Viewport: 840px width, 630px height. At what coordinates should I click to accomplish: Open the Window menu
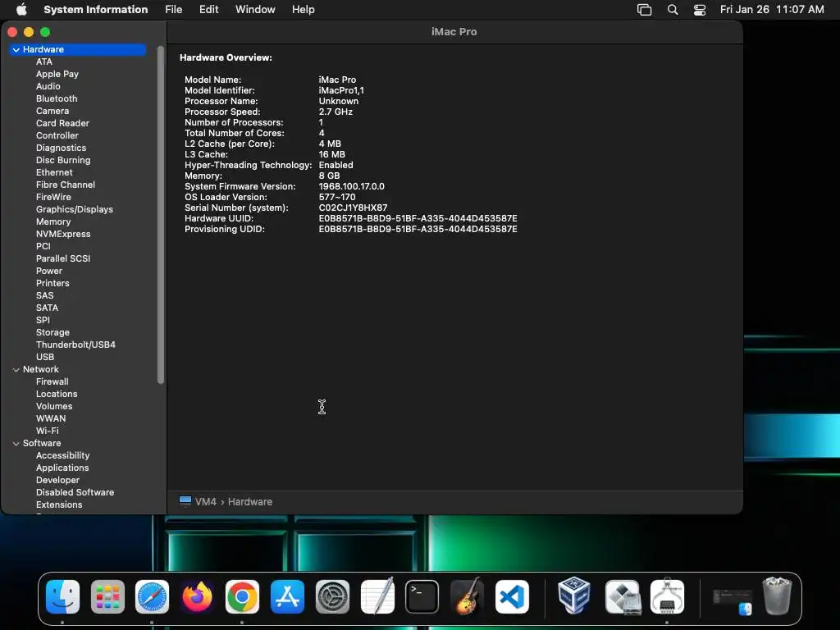pyautogui.click(x=256, y=10)
